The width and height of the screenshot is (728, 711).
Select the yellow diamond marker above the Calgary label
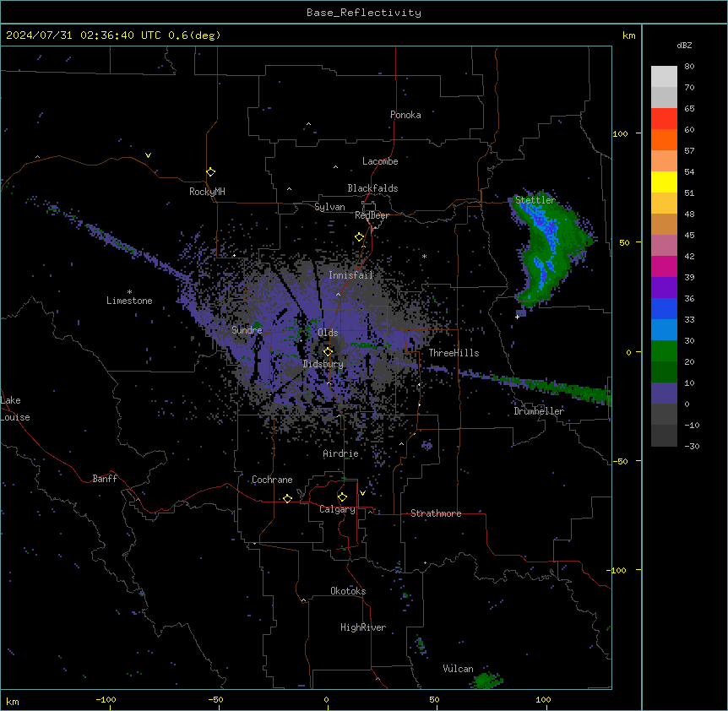pyautogui.click(x=342, y=497)
